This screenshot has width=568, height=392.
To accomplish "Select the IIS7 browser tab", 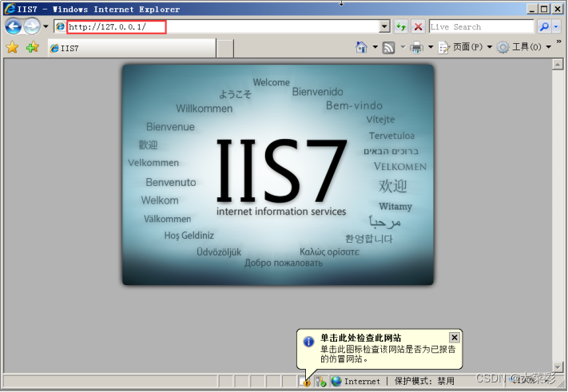I will click(132, 48).
